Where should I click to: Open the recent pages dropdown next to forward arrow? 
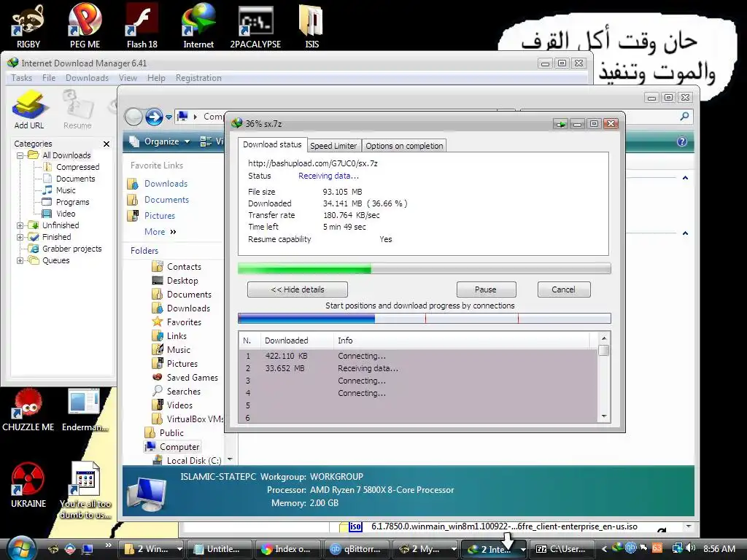point(169,117)
